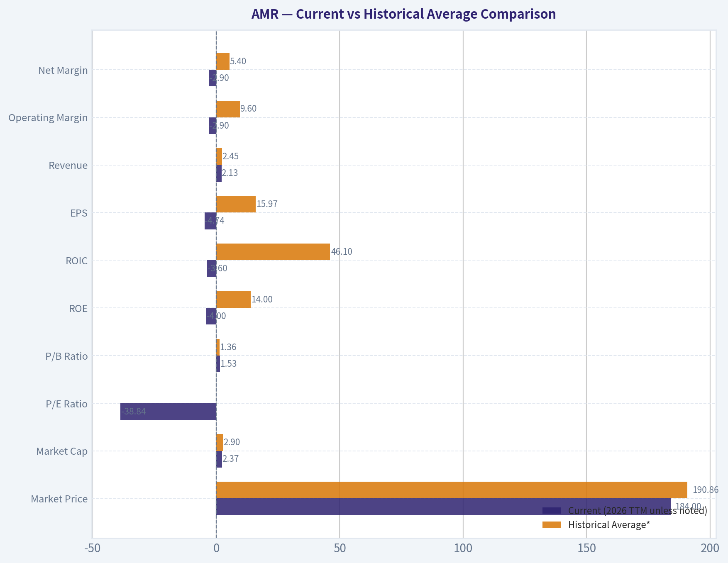Image resolution: width=728 pixels, height=563 pixels.
Task: Click the value label '2.13' for Revenue
Action: 230,173
